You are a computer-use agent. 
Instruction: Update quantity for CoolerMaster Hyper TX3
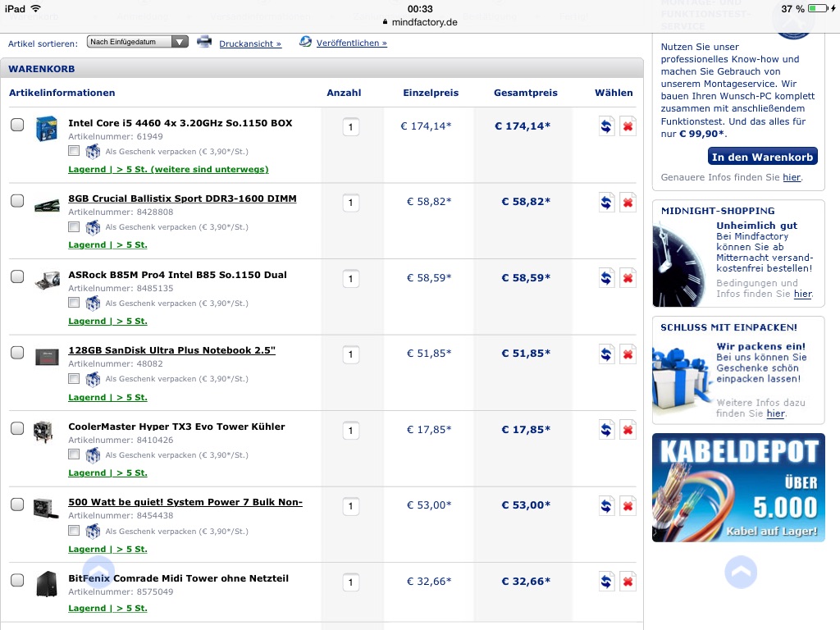pyautogui.click(x=606, y=430)
